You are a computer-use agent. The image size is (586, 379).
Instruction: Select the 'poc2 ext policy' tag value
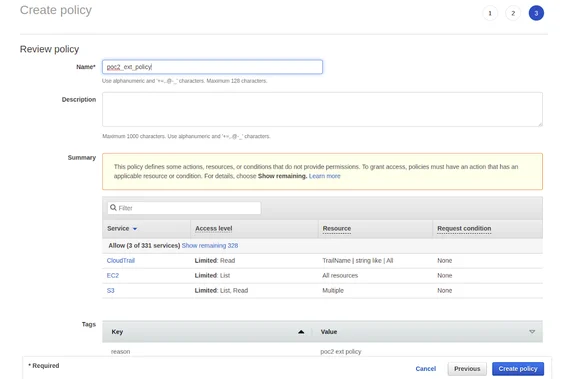coord(341,352)
